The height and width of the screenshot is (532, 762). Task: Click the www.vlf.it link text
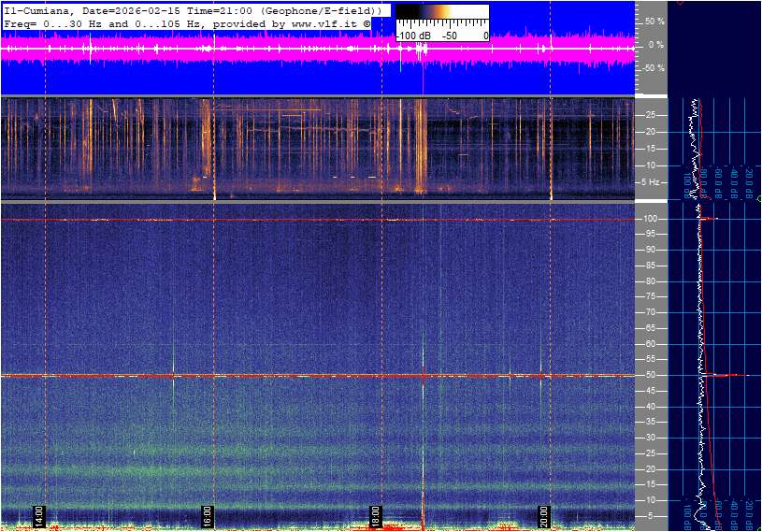[314, 22]
